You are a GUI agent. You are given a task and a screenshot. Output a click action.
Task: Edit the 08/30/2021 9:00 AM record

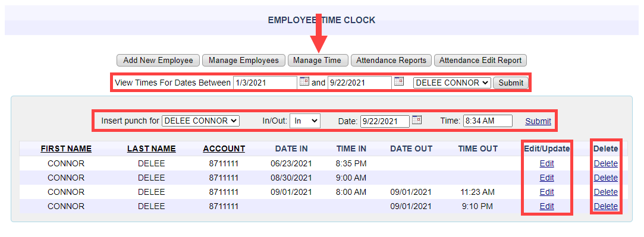point(546,178)
